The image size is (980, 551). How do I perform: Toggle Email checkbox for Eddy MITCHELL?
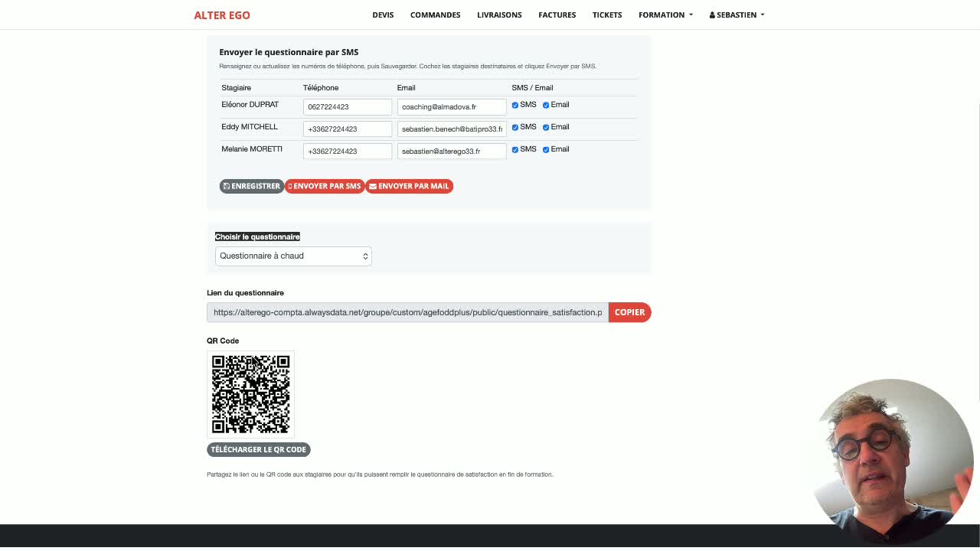(x=546, y=127)
